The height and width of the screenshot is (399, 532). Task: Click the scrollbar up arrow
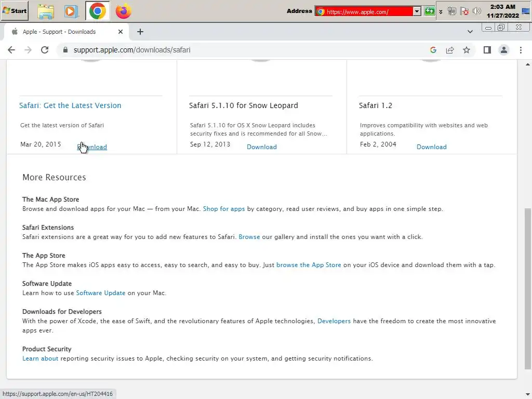528,64
